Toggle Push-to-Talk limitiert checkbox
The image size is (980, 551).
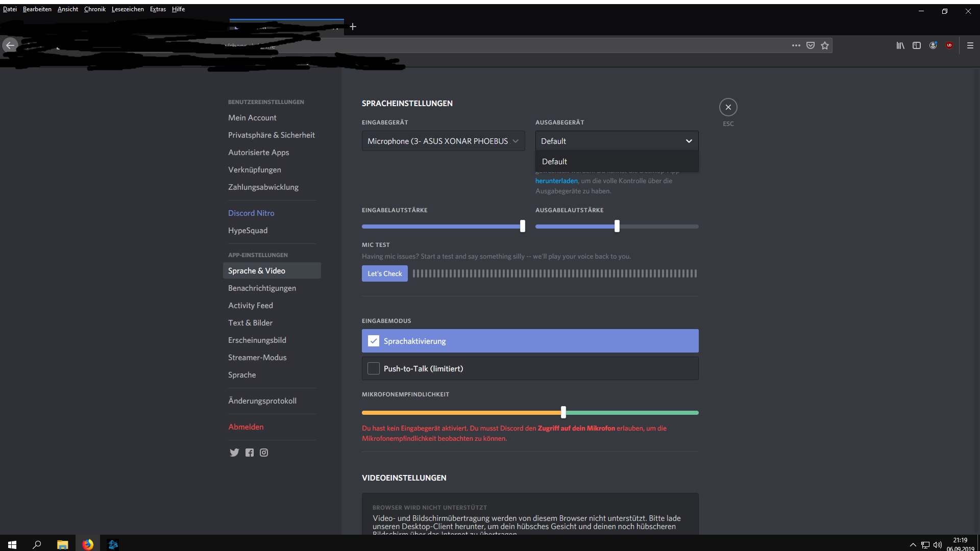point(373,368)
